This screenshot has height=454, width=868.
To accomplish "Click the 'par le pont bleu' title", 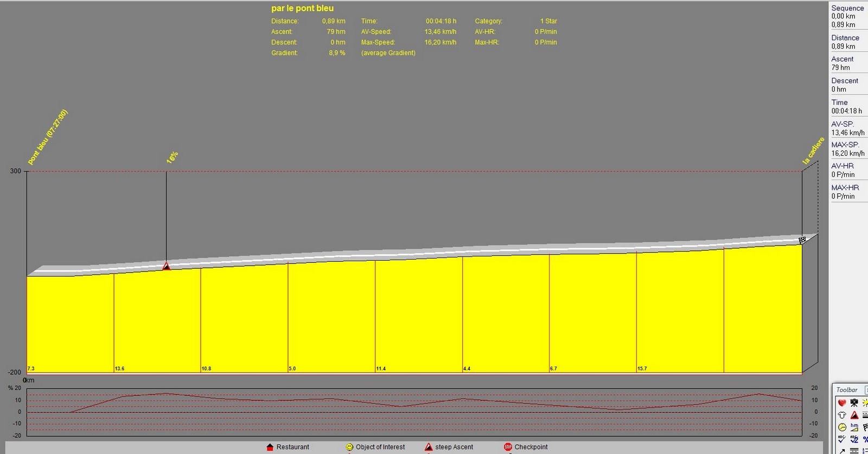I will (302, 8).
